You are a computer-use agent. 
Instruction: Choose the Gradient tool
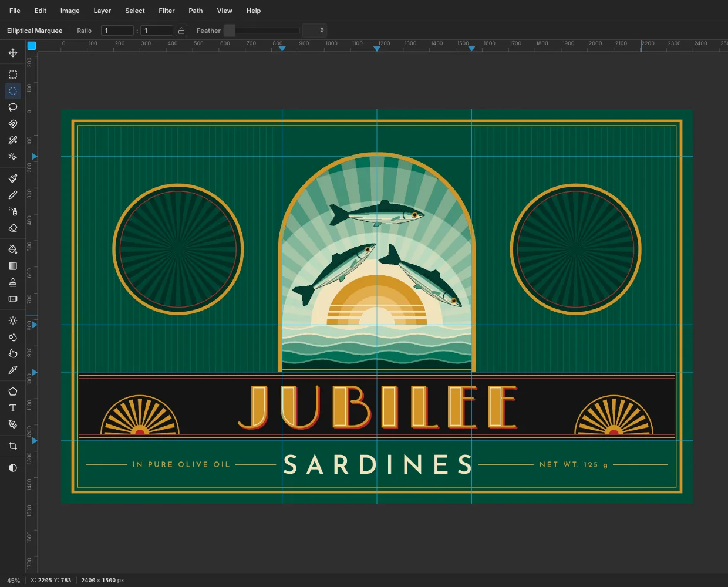[13, 266]
